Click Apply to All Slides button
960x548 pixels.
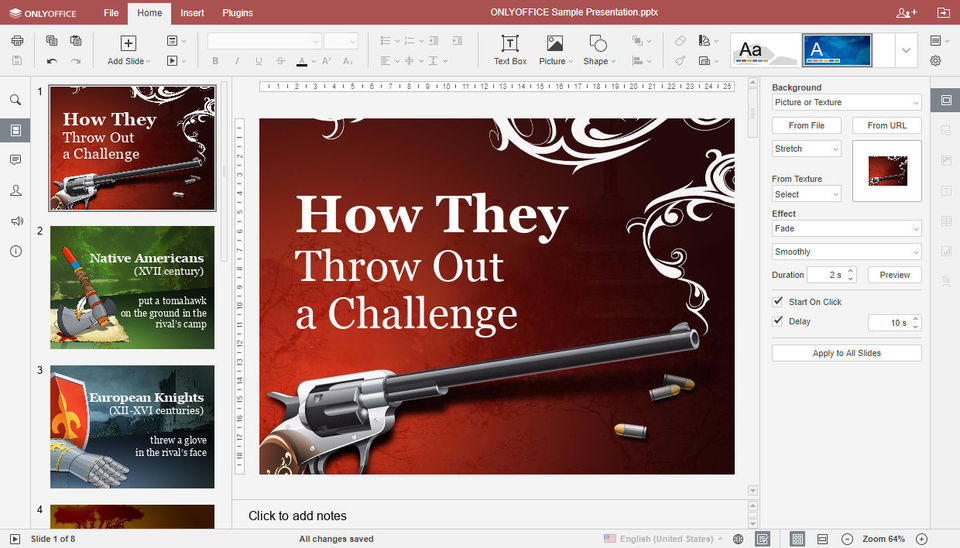[x=846, y=353]
